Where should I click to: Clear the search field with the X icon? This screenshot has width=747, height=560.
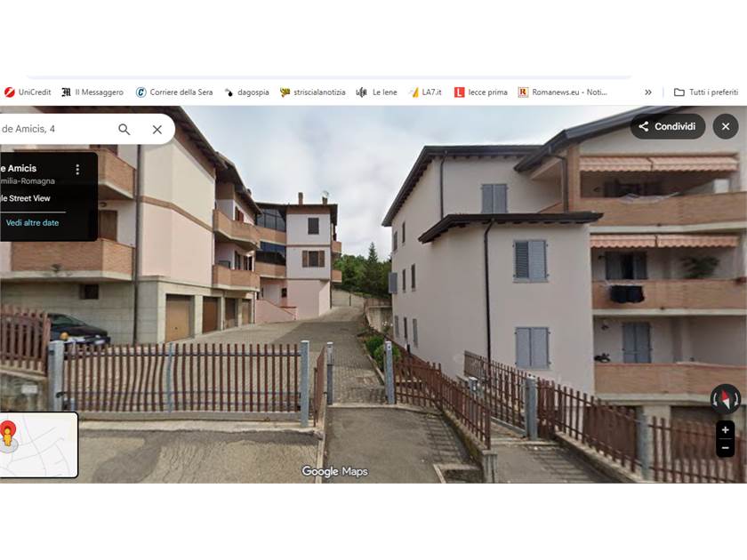coord(157,129)
